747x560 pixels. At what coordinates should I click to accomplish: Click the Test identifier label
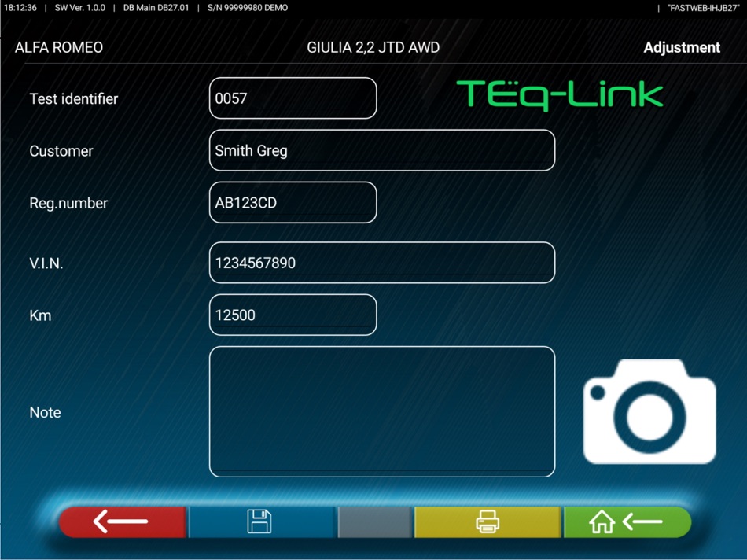pyautogui.click(x=74, y=98)
